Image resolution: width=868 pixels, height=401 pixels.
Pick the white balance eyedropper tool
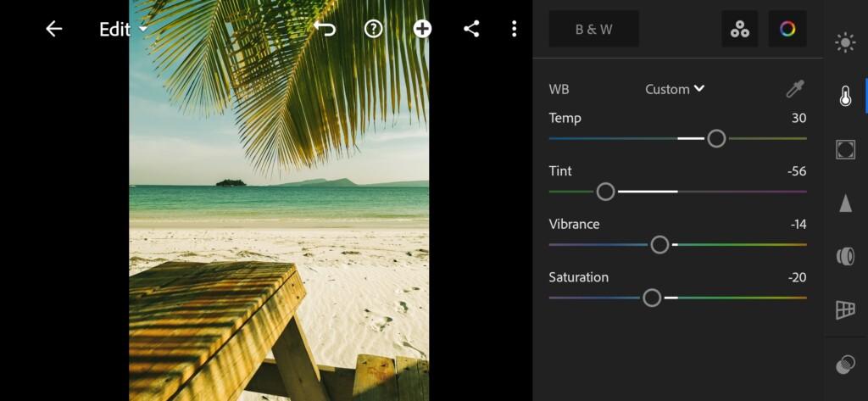[x=795, y=89]
